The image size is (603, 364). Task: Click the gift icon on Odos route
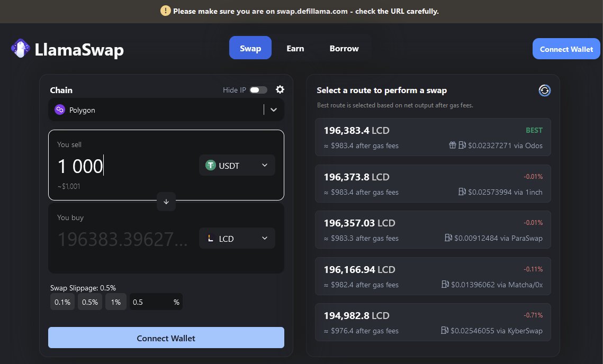tap(453, 145)
